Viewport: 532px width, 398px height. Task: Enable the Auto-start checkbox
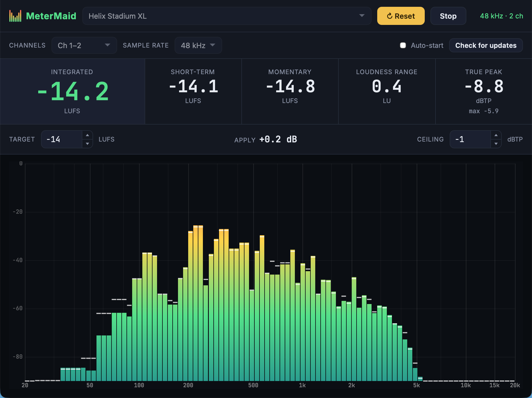click(403, 45)
